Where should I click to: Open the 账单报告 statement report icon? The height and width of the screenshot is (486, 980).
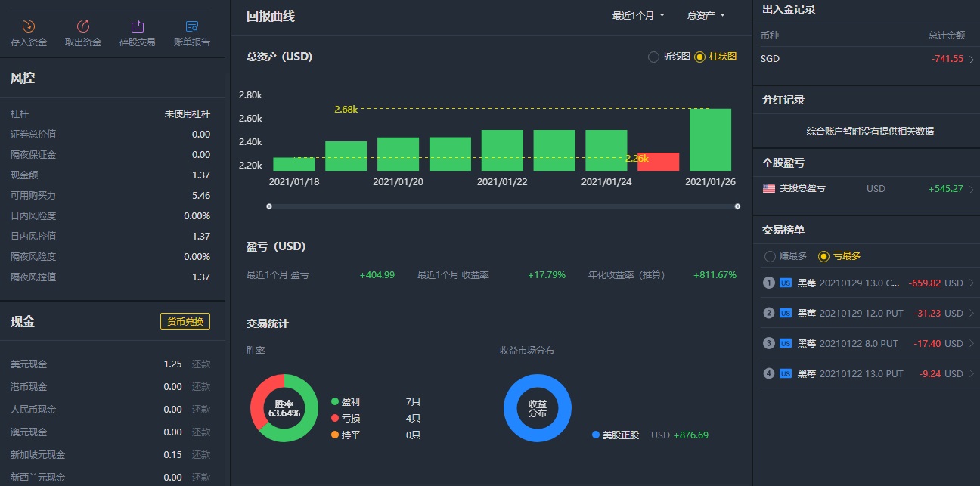192,26
